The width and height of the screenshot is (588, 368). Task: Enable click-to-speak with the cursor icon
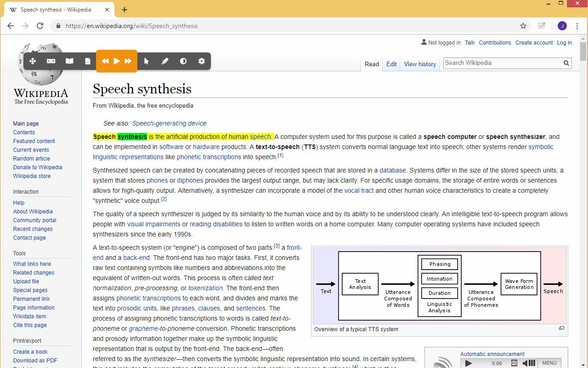[x=147, y=60]
